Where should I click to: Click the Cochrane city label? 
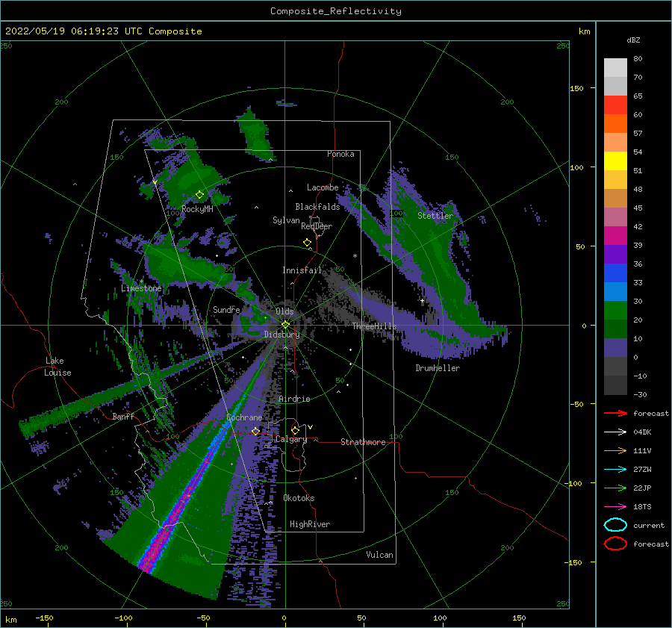tap(244, 417)
